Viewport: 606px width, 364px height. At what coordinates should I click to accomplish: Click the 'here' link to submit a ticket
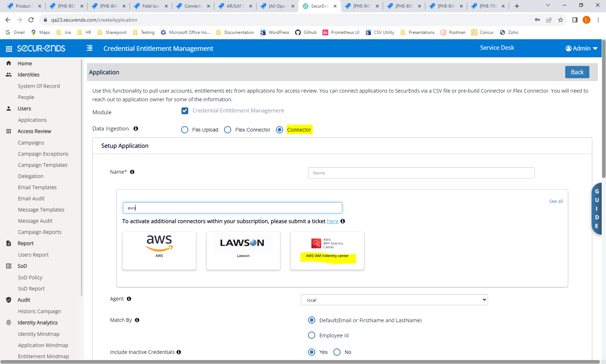(x=332, y=221)
